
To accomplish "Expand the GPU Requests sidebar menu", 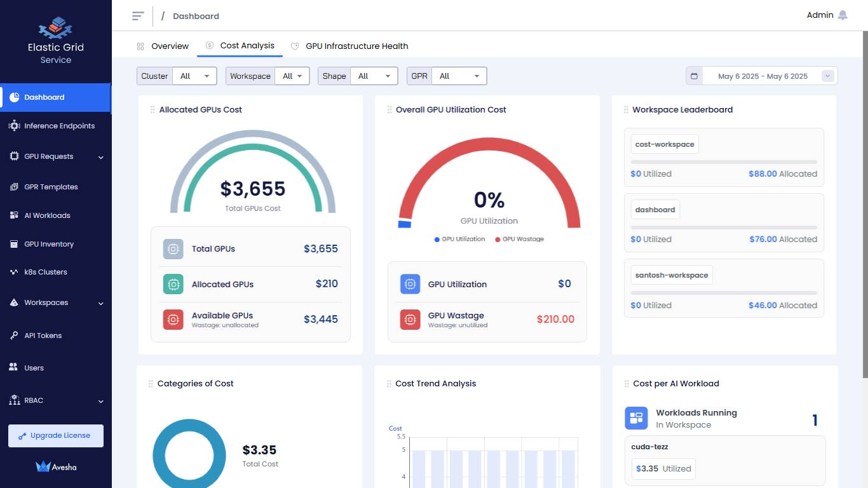I will click(x=101, y=157).
